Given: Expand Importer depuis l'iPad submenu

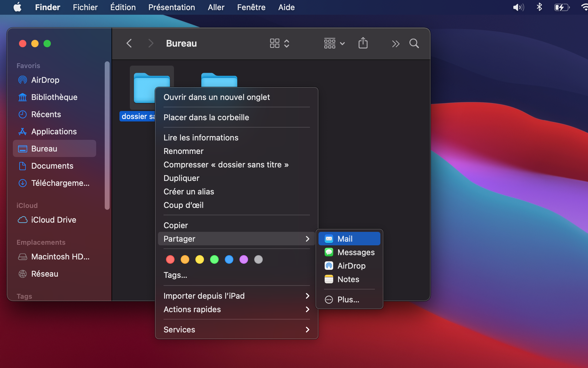Looking at the screenshot, I should (237, 296).
